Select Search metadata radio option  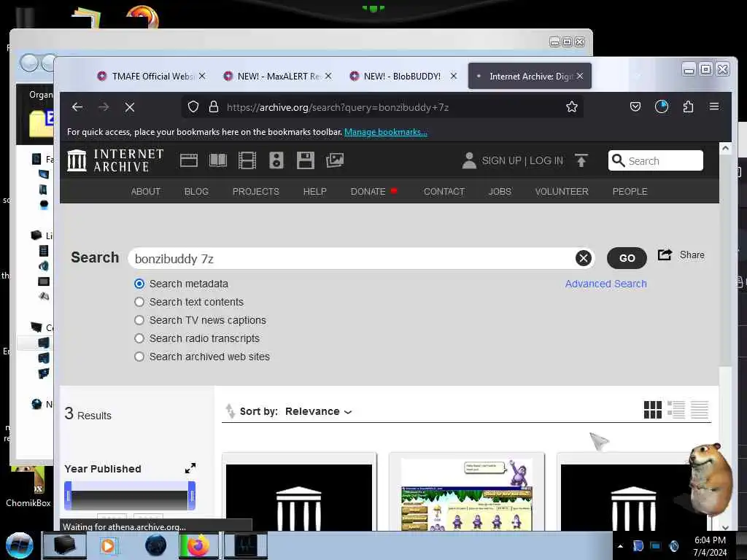click(x=139, y=284)
